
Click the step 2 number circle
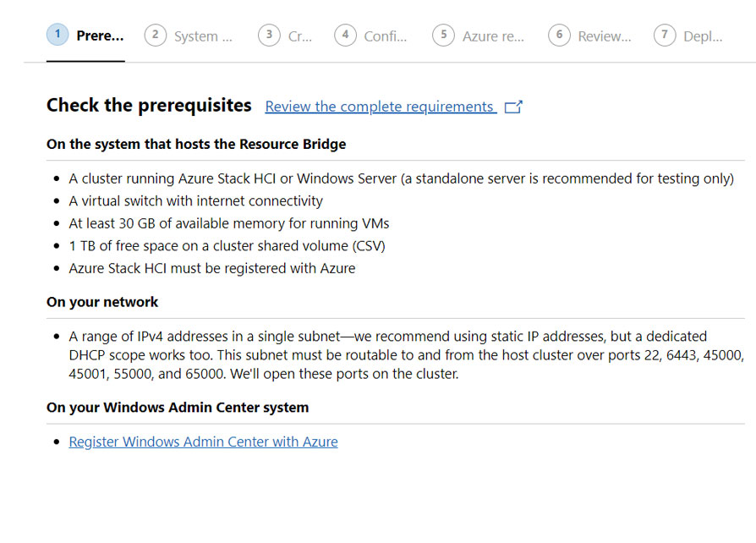156,36
